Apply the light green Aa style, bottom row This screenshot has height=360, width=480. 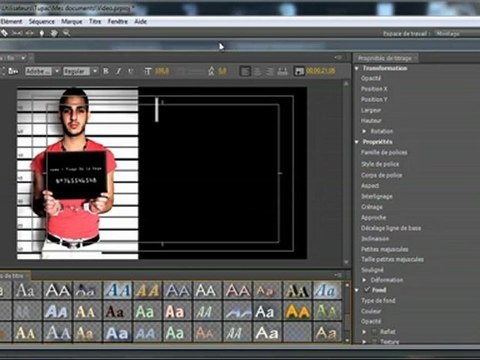[175, 333]
